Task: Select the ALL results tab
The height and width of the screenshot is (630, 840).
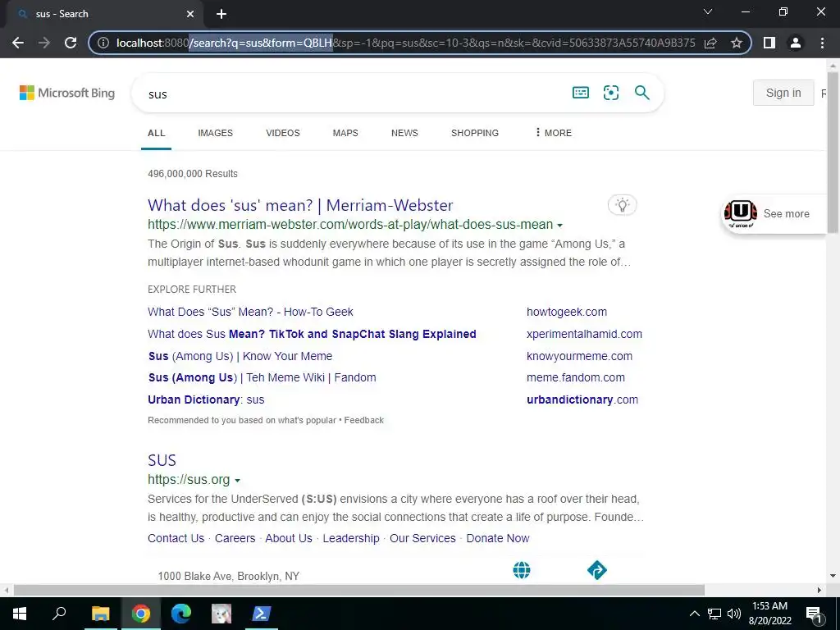Action: pyautogui.click(x=157, y=133)
